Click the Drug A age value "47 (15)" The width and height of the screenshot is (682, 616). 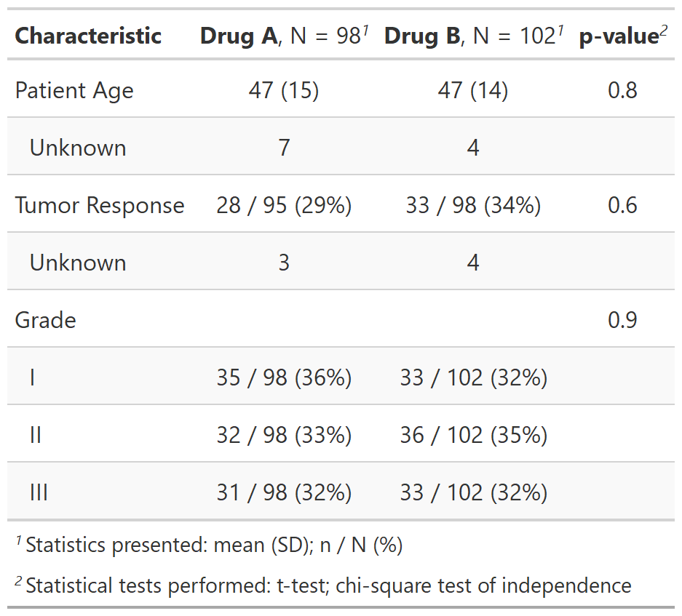click(x=284, y=91)
